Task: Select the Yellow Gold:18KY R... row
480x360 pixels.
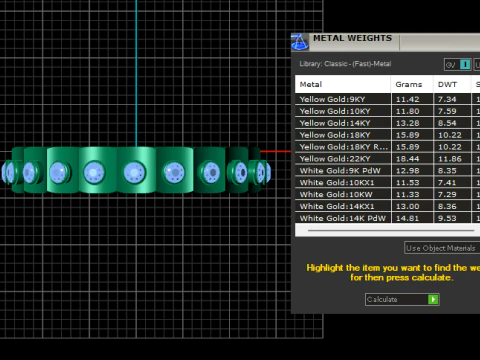Action: [x=387, y=147]
